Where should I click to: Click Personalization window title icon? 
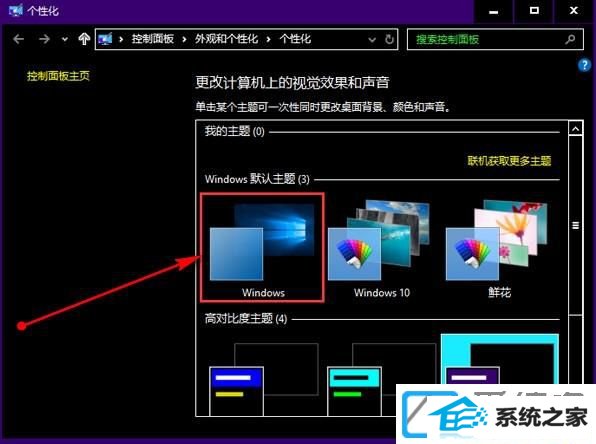point(15,10)
